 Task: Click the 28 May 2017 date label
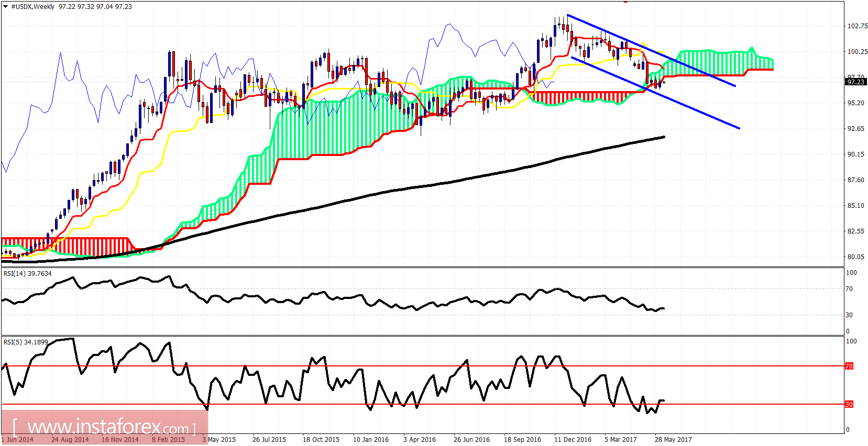[x=673, y=440]
